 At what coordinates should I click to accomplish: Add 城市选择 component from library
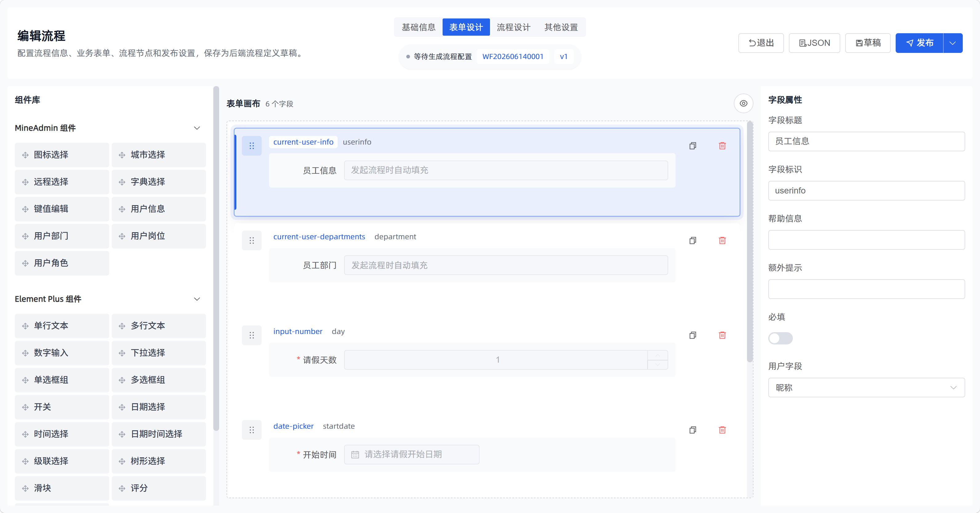click(159, 155)
